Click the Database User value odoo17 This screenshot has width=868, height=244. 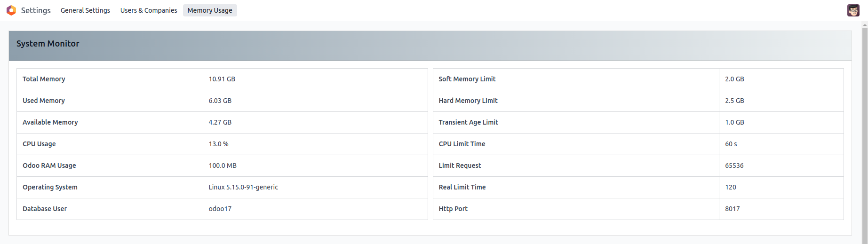pos(220,209)
